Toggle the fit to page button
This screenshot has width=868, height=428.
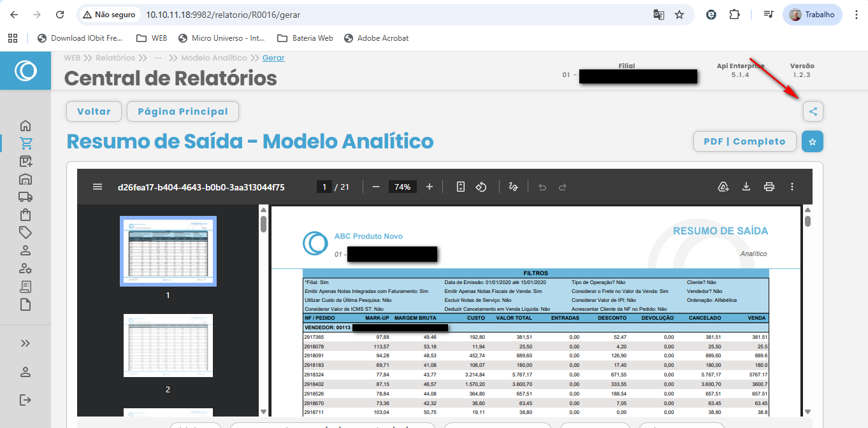click(461, 187)
